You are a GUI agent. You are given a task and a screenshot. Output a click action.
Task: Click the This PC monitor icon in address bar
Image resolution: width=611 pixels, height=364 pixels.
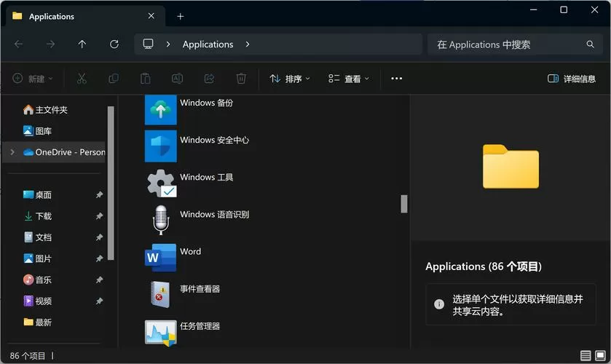[x=148, y=44]
